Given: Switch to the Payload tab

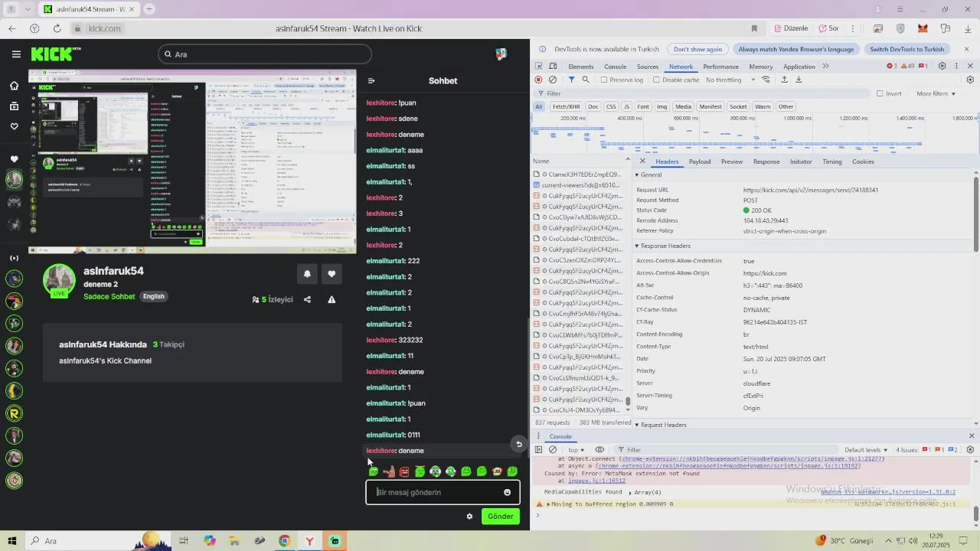Looking at the screenshot, I should [700, 161].
